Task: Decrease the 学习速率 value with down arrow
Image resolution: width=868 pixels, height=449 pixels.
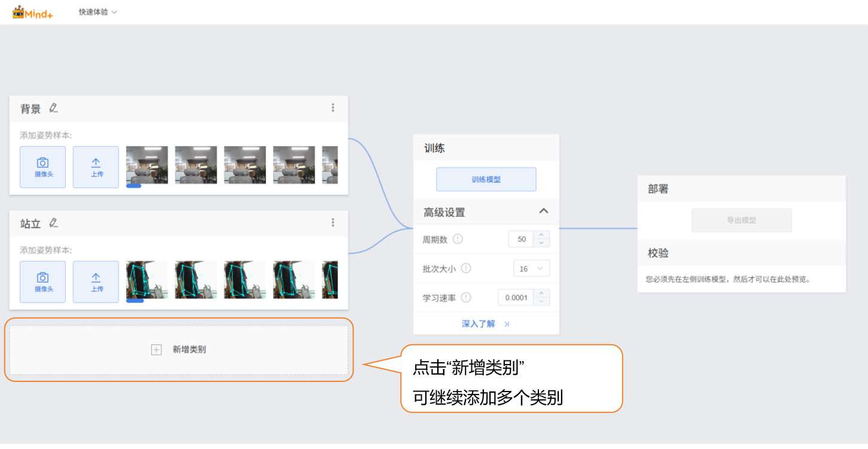Action: tap(541, 301)
